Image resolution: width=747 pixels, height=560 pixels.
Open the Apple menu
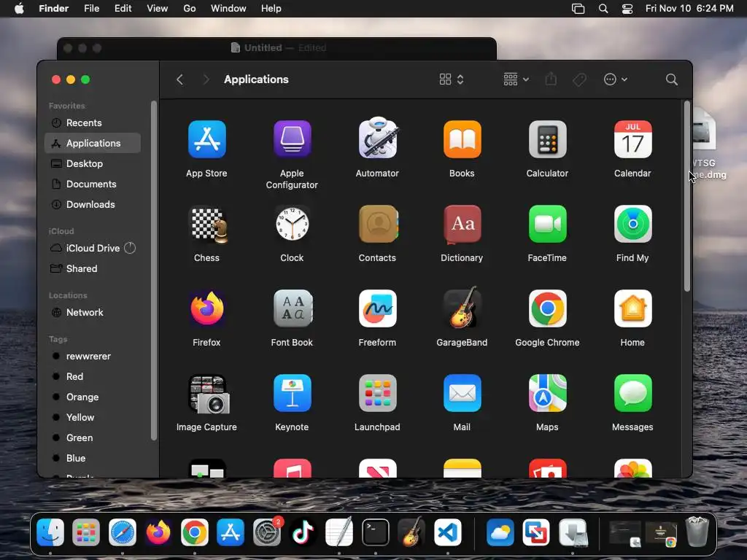19,9
